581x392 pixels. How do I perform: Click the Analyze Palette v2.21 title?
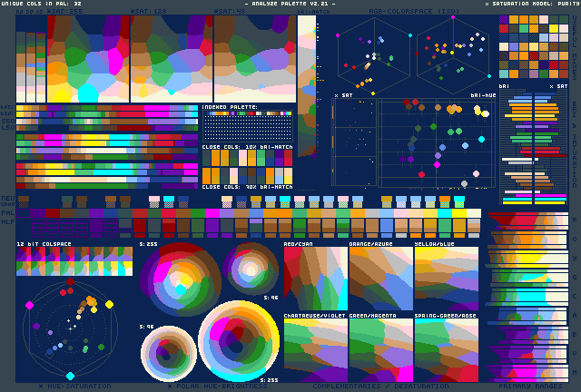point(290,5)
